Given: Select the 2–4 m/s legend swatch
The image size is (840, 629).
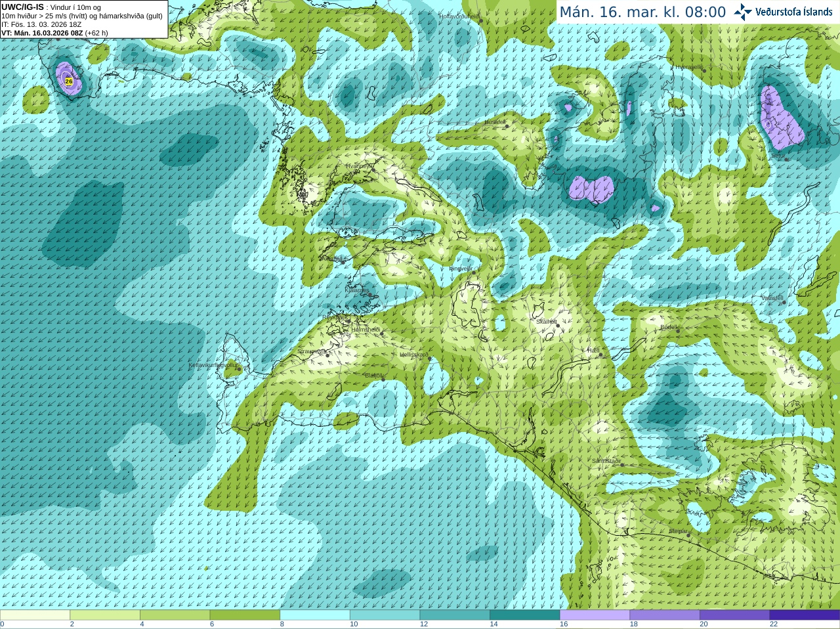Looking at the screenshot, I should coord(105,615).
